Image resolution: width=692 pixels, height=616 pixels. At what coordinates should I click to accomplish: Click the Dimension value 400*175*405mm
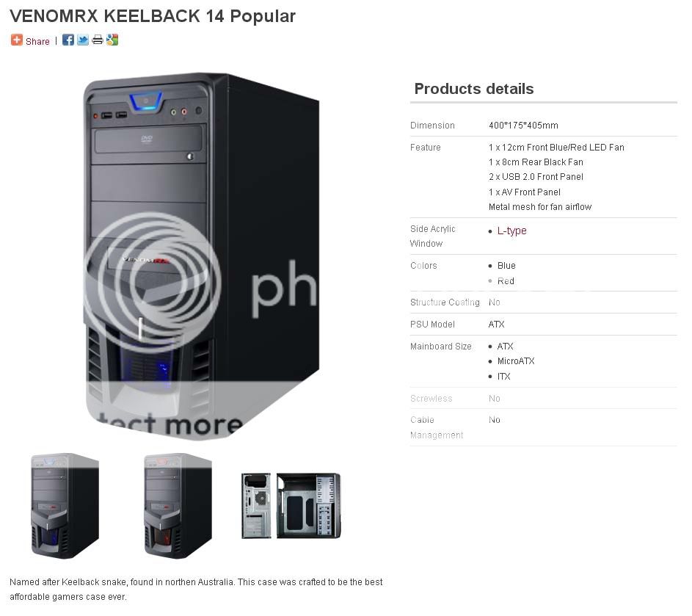click(523, 126)
